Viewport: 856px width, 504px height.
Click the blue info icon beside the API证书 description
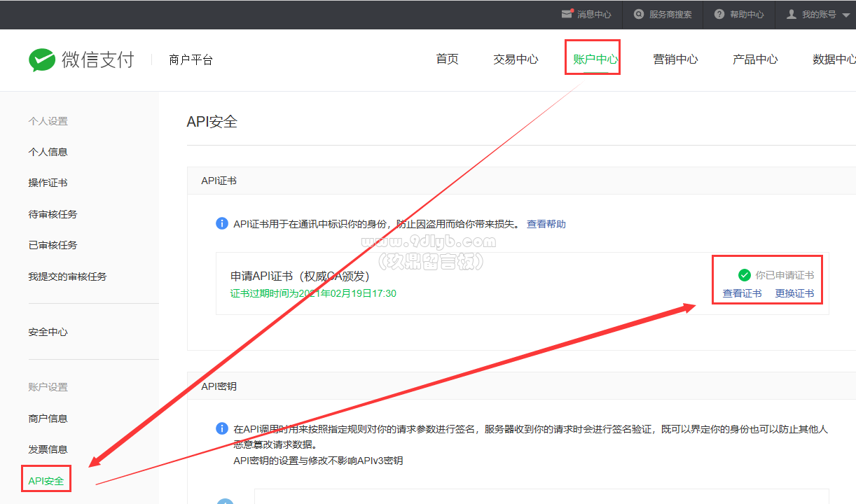(222, 224)
